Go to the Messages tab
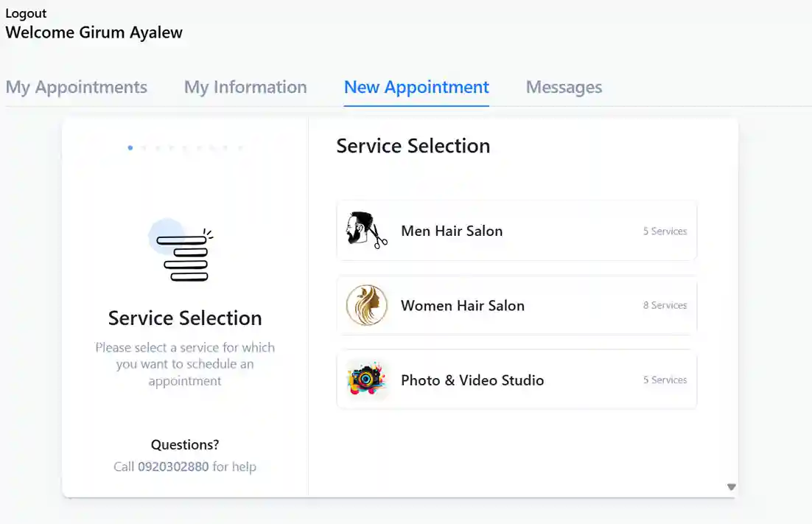Image resolution: width=812 pixels, height=524 pixels. pyautogui.click(x=564, y=87)
